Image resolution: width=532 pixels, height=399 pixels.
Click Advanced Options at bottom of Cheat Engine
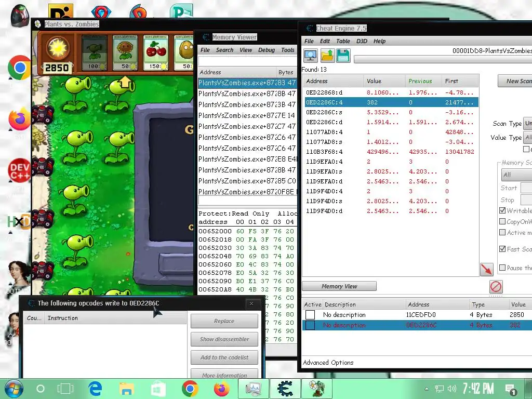[328, 362]
